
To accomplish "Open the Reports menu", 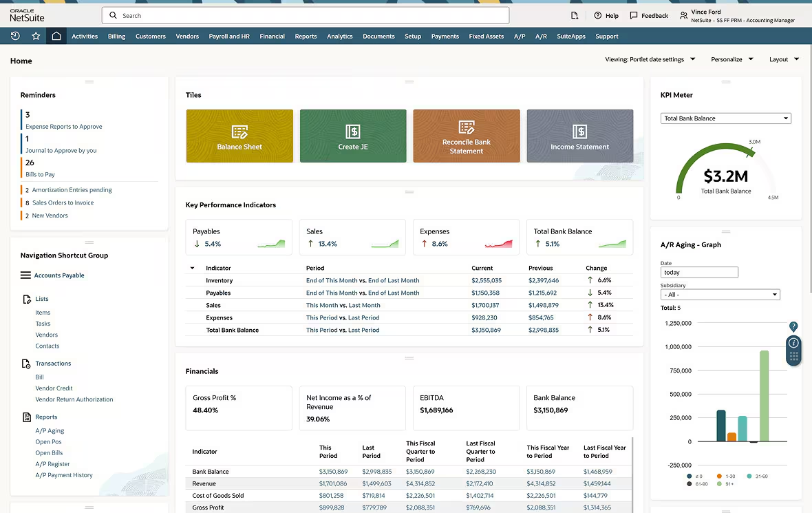I will (306, 36).
